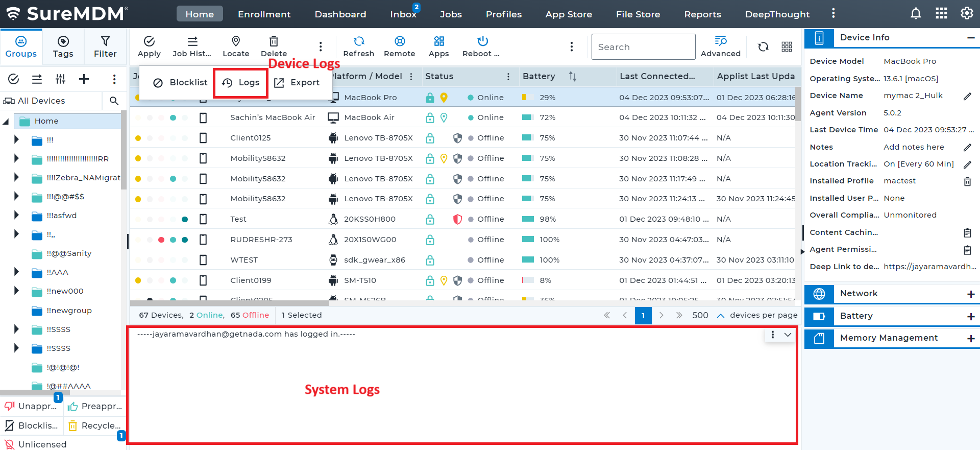The image size is (980, 450).
Task: Select checkbox for Client0199 row
Action: tap(203, 280)
